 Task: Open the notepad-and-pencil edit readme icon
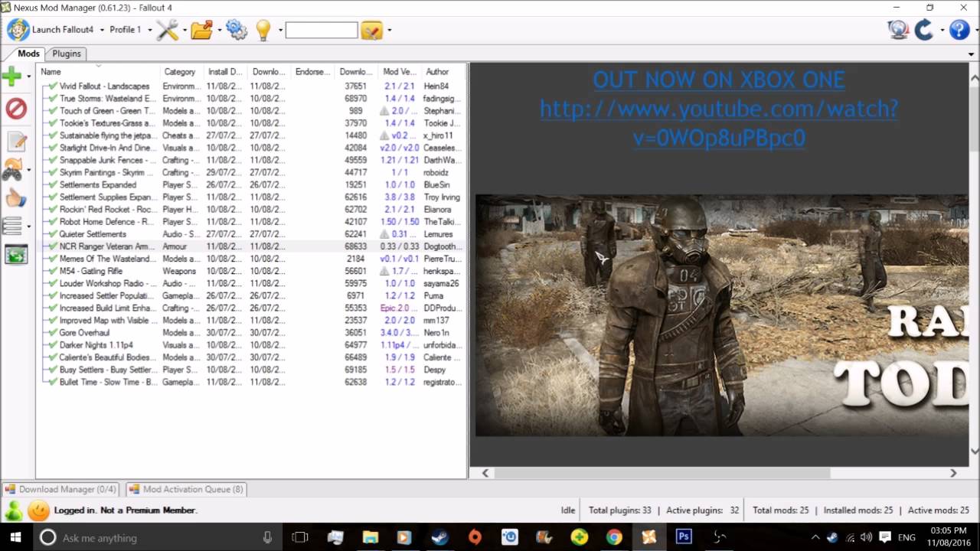click(x=16, y=142)
